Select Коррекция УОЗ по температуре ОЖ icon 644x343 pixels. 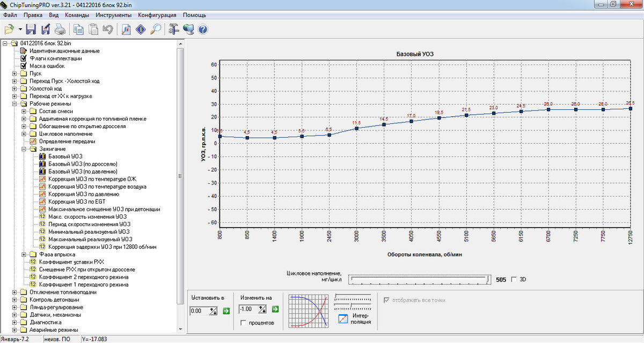click(x=43, y=179)
